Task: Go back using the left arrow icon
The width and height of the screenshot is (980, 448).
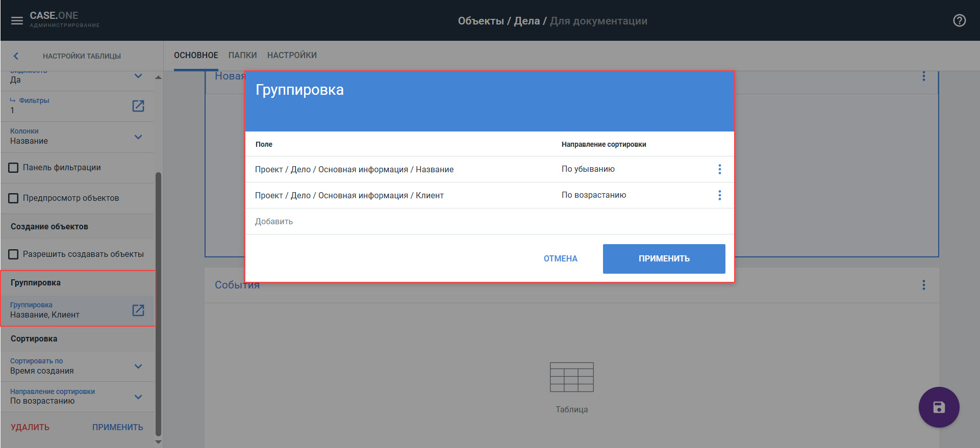Action: click(16, 56)
